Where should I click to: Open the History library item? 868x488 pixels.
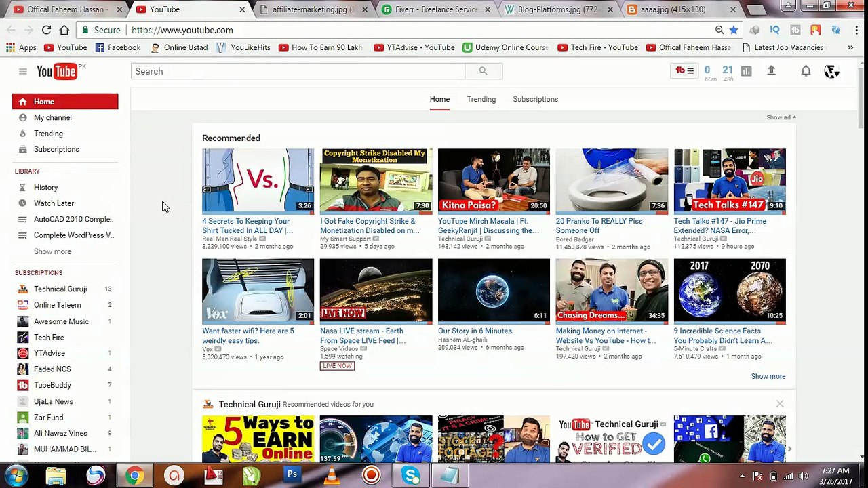coord(45,187)
